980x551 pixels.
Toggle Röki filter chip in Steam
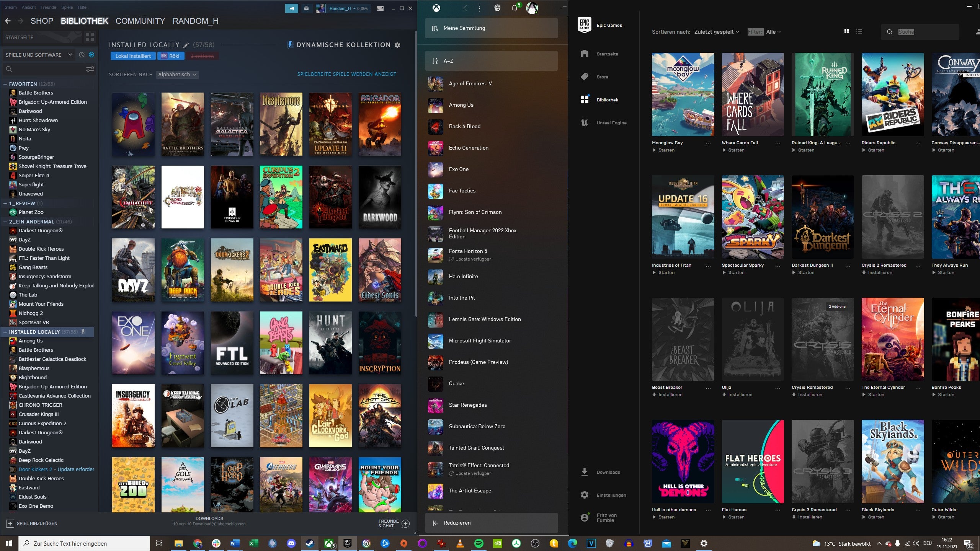171,56
